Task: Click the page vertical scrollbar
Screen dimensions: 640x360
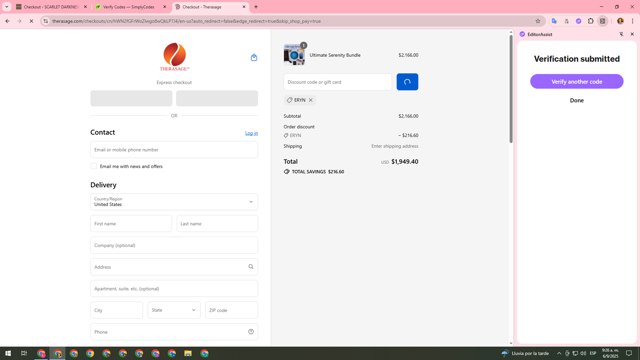Action: 511,89
